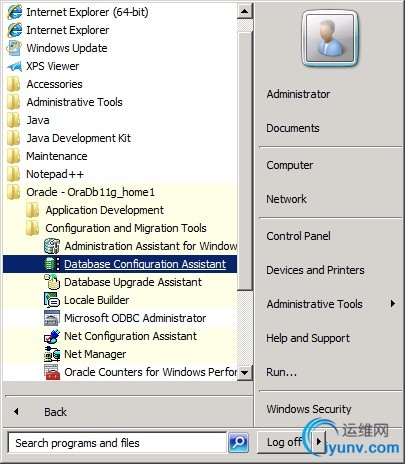Click the Log off button

285,442
